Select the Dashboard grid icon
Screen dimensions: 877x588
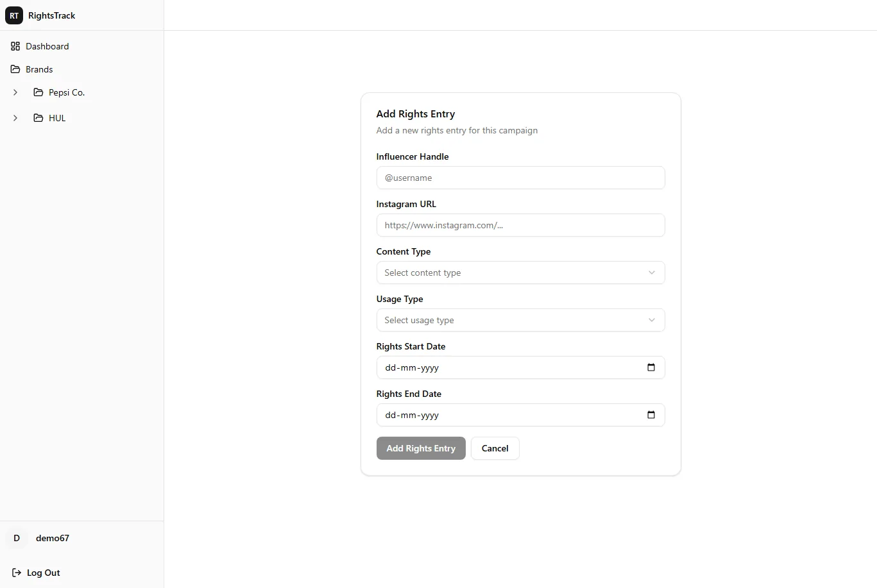coord(16,46)
